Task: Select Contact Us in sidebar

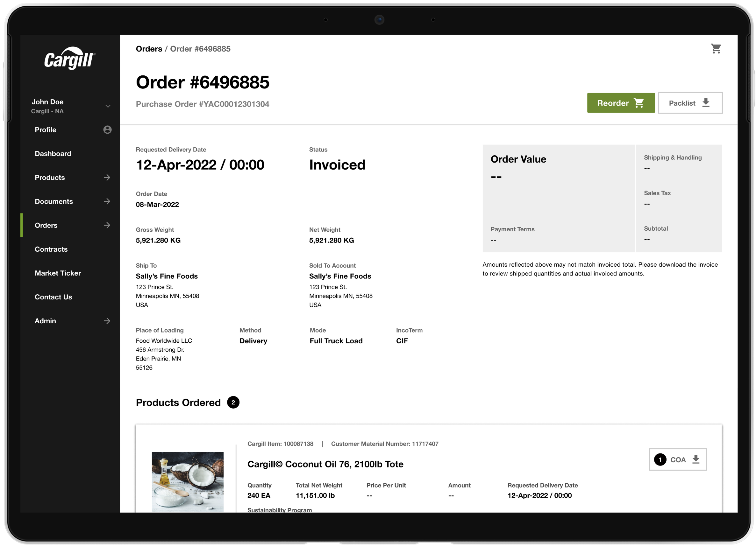Action: [53, 297]
